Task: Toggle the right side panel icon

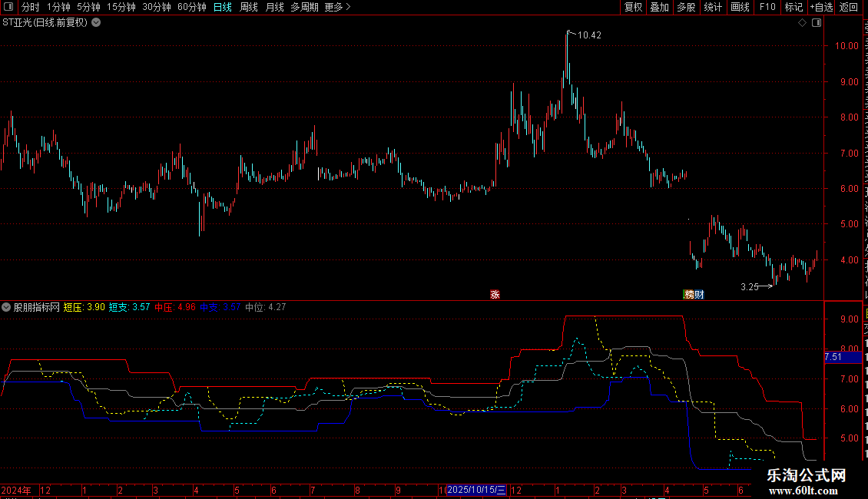Action: click(817, 23)
